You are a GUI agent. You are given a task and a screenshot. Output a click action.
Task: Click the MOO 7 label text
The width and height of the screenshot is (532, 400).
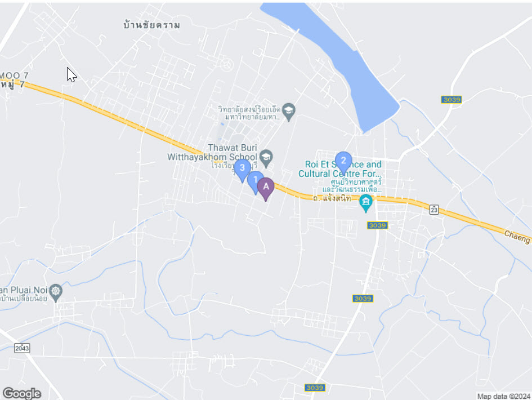click(x=14, y=75)
